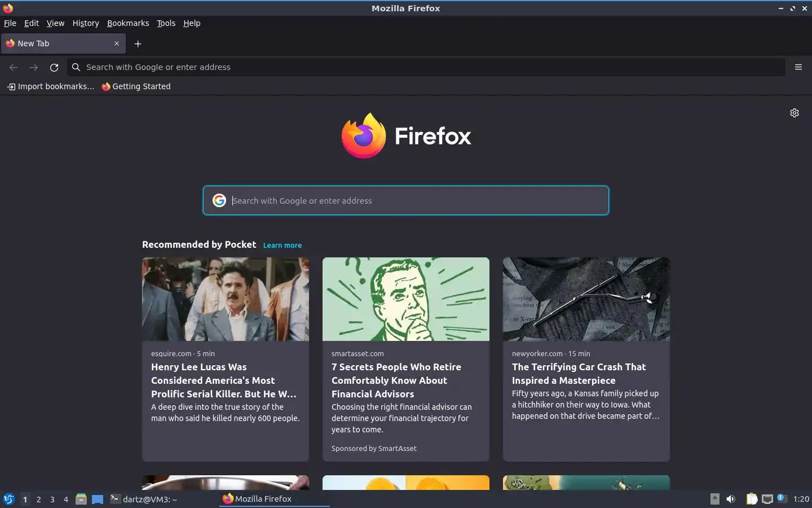Image resolution: width=812 pixels, height=508 pixels.
Task: Open the File menu
Action: [x=10, y=23]
